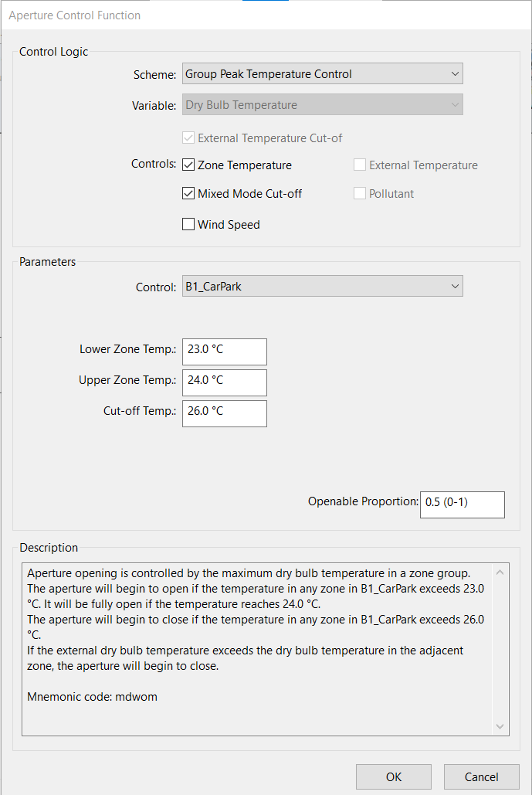The image size is (532, 795).
Task: Click the disabled Variable Dry Bulb Temperature dropdown
Action: click(322, 105)
